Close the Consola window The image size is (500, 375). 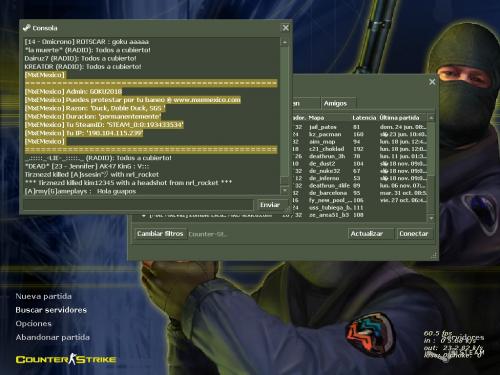coord(286,28)
